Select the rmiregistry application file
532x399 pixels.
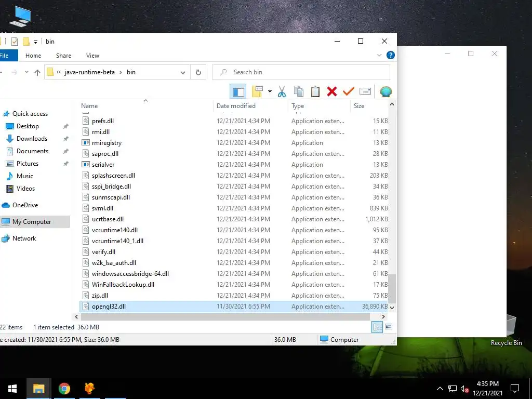[107, 143]
